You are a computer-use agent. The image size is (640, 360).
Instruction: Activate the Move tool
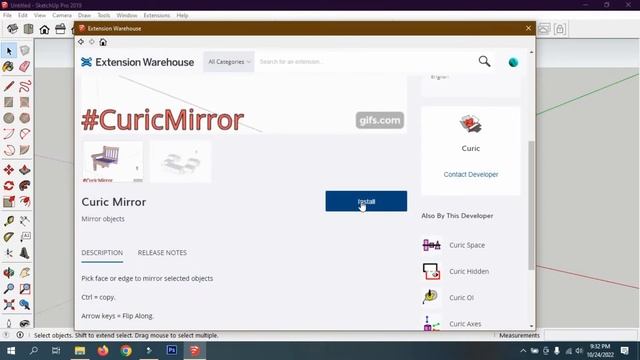coord(9,170)
